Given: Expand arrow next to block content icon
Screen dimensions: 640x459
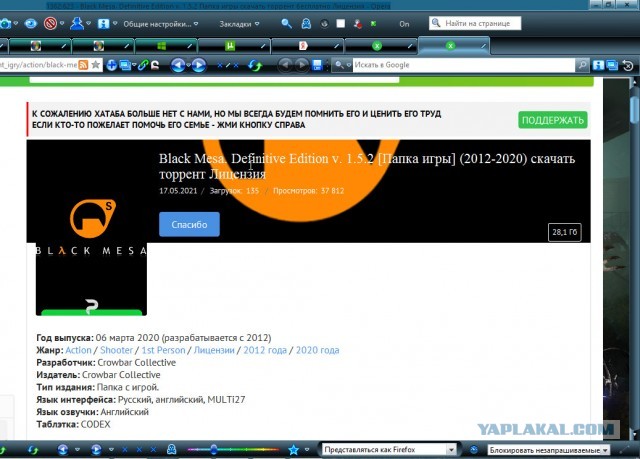Looking at the screenshot, I should 62,24.
